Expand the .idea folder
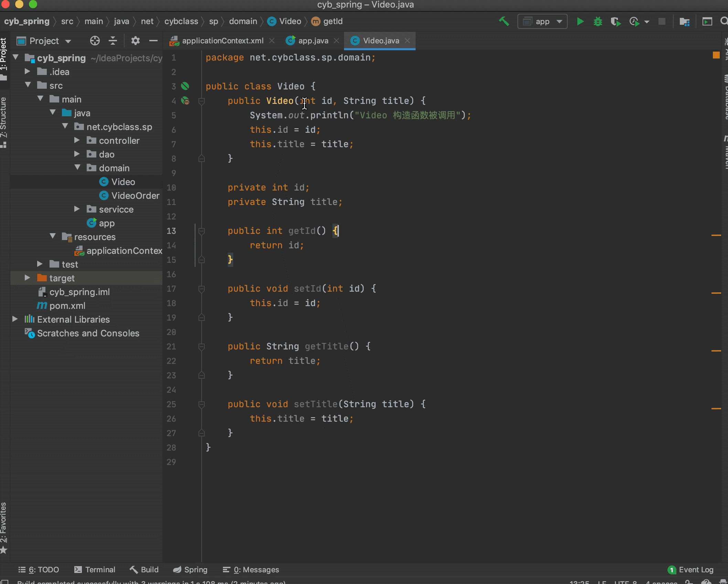Viewport: 728px width, 584px height. tap(28, 71)
